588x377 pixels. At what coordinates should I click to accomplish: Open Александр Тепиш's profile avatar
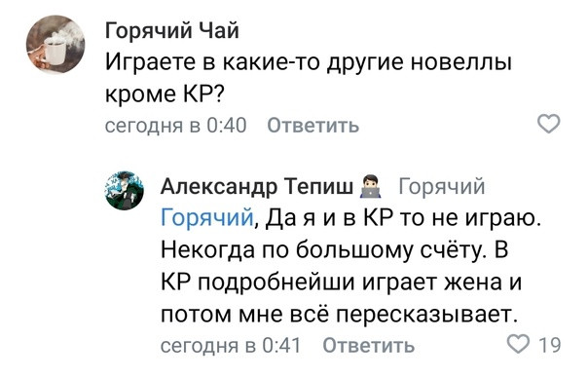(x=125, y=190)
